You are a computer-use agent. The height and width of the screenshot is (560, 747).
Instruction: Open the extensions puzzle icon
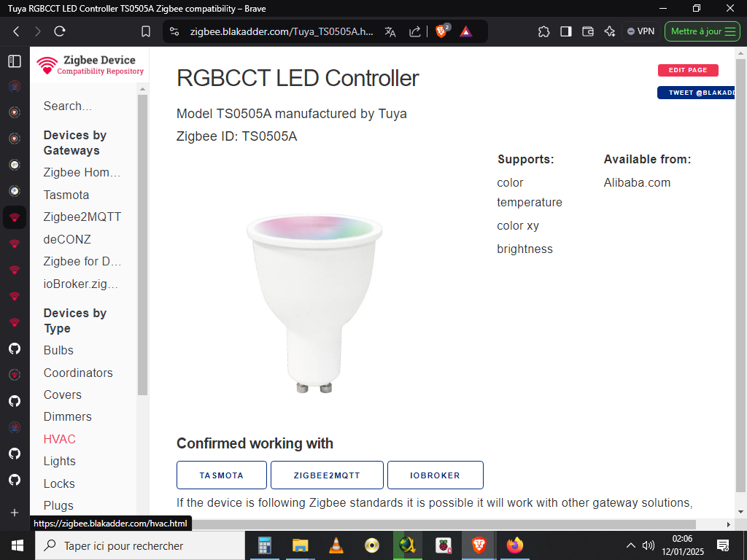click(x=543, y=31)
